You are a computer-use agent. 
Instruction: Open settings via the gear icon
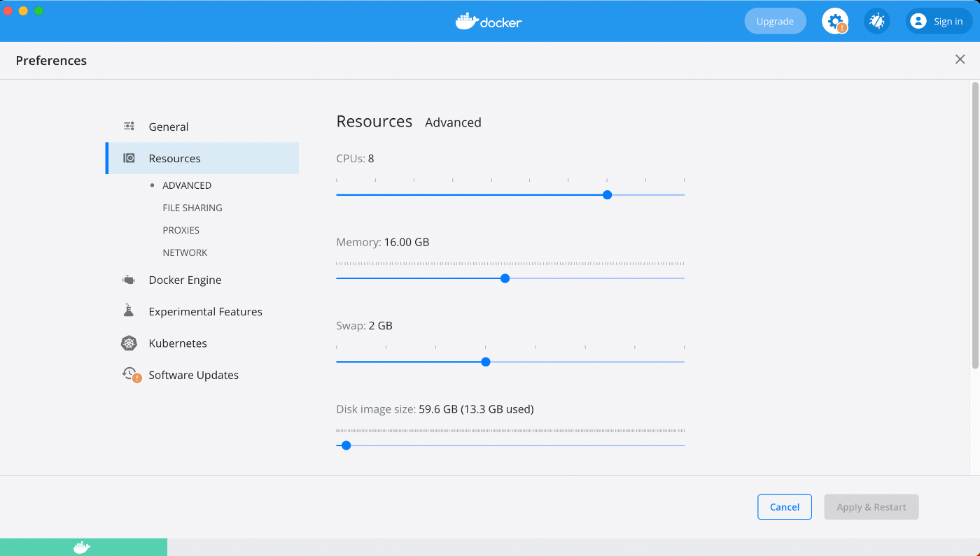coord(834,21)
